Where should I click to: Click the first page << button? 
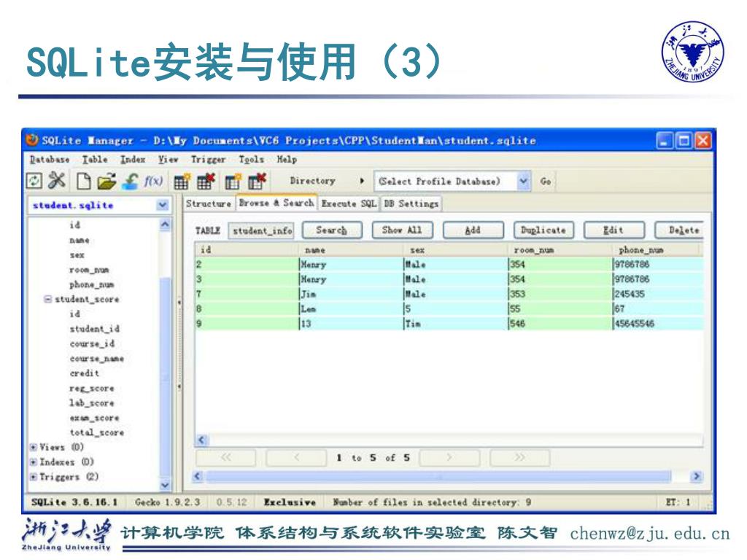[226, 458]
